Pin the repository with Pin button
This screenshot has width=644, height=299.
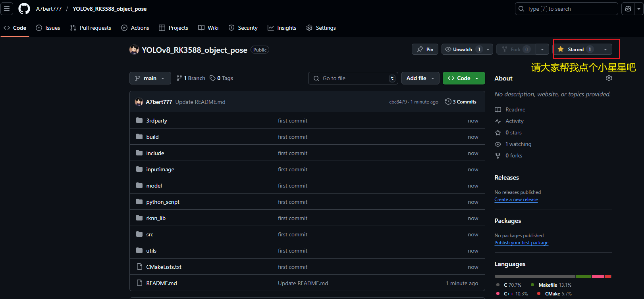pos(425,49)
